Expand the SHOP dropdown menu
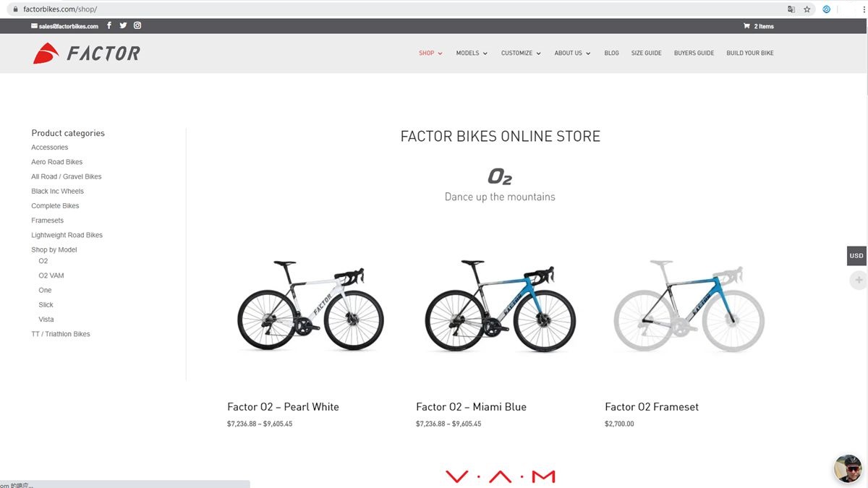 click(430, 53)
